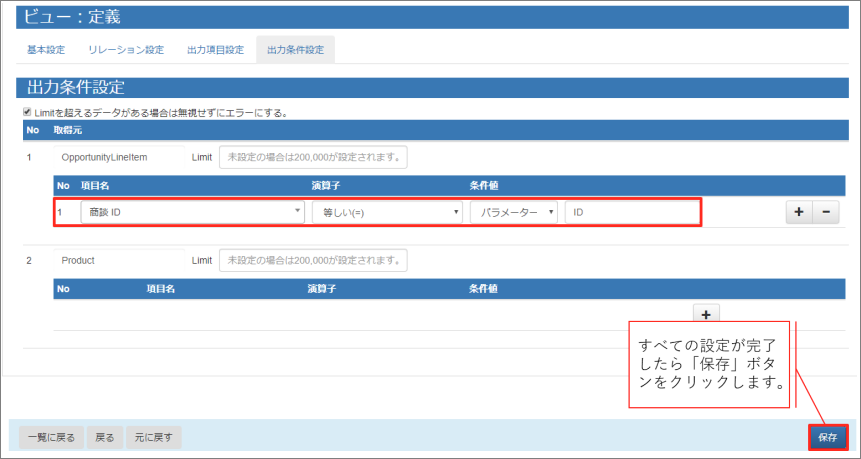Switch to the 基本設定 tab
This screenshot has width=861, height=459.
tap(45, 50)
